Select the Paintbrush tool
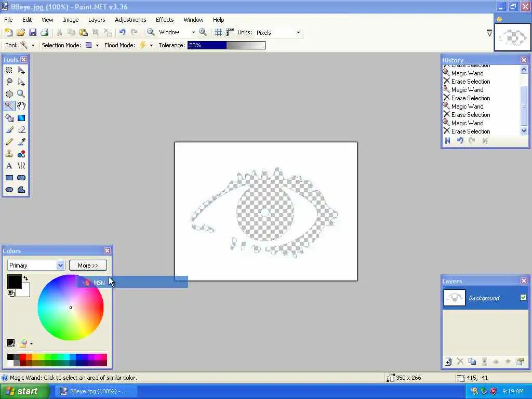532x399 pixels. click(9, 130)
